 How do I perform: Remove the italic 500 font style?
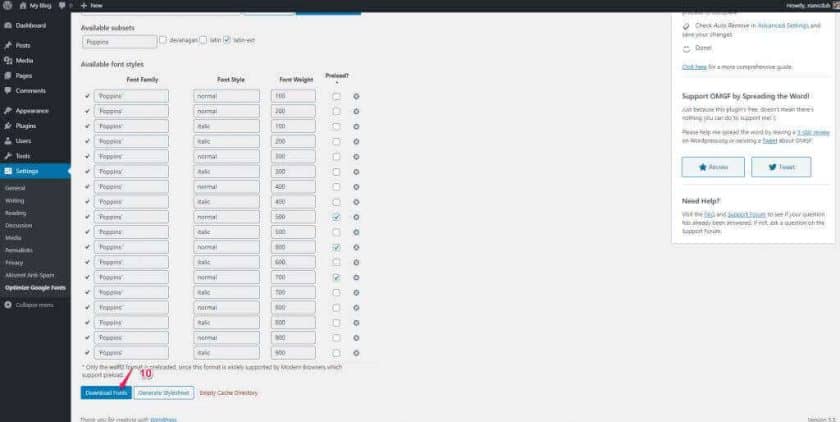tap(356, 232)
